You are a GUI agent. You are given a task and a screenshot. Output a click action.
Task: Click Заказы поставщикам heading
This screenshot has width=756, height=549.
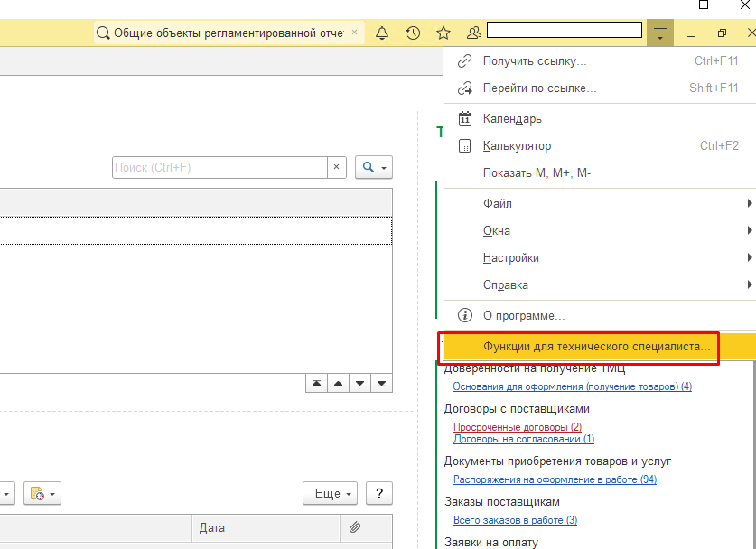502,502
